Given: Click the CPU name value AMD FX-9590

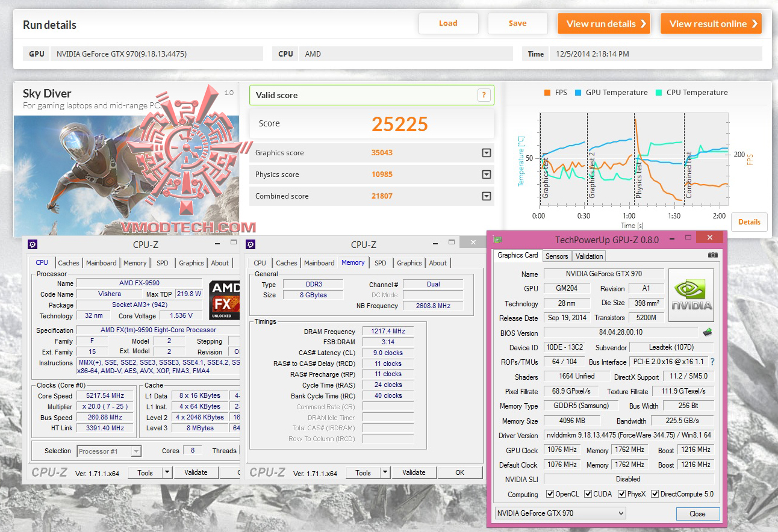Looking at the screenshot, I should tap(140, 283).
